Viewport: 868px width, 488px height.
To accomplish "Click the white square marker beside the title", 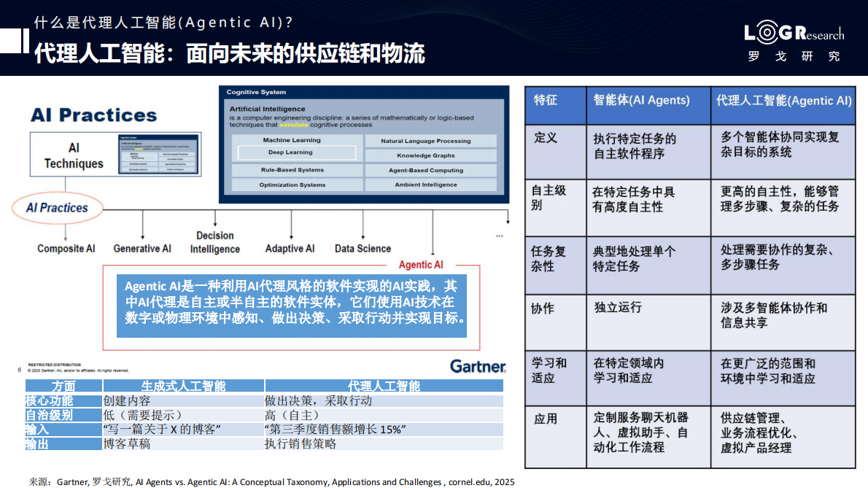I will [10, 42].
